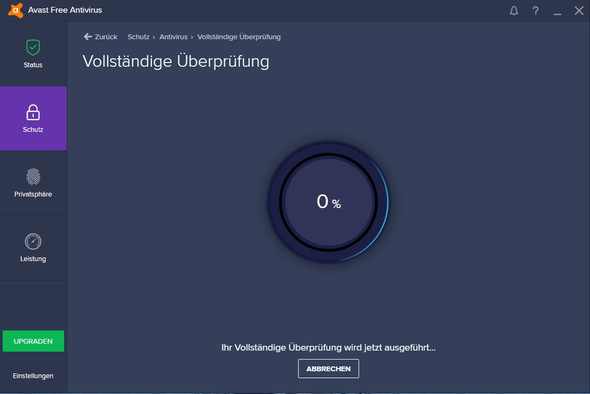Open the Schutz lock icon section
590x394 pixels.
coord(33,112)
